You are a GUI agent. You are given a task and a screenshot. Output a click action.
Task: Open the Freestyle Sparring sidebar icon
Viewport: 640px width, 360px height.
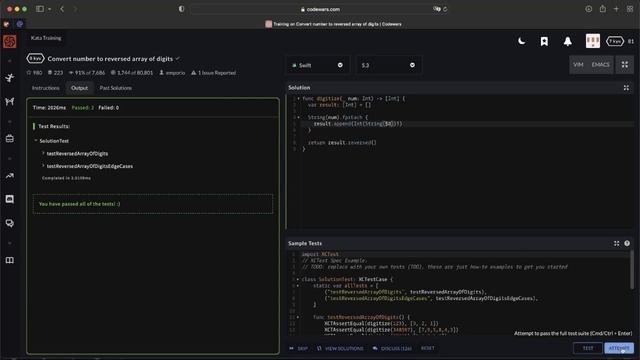click(10, 101)
